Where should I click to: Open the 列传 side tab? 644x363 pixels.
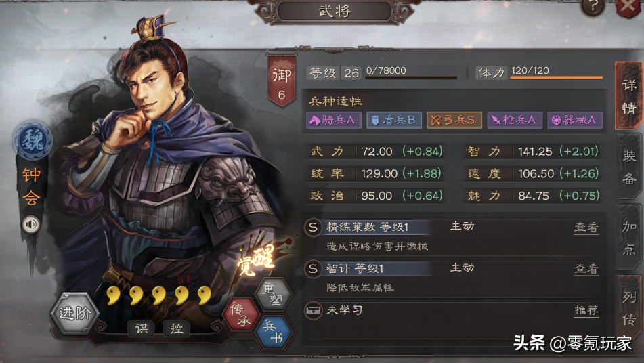(x=629, y=308)
